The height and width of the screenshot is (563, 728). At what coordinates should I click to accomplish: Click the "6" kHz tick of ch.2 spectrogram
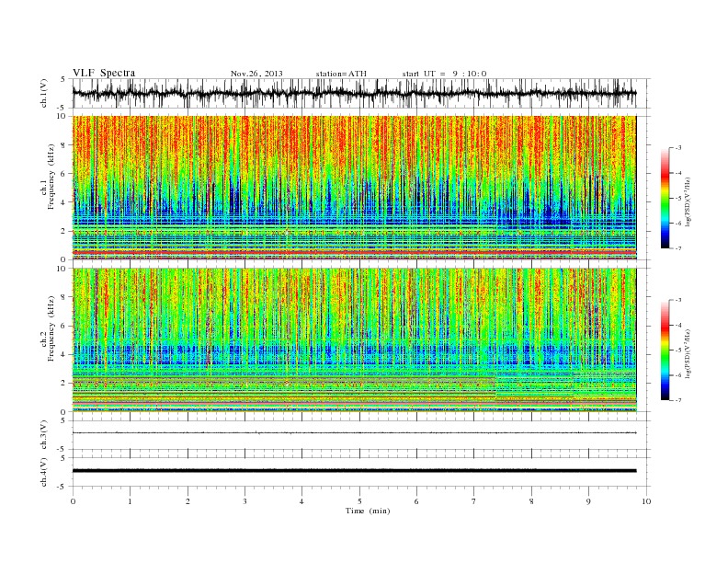click(64, 326)
